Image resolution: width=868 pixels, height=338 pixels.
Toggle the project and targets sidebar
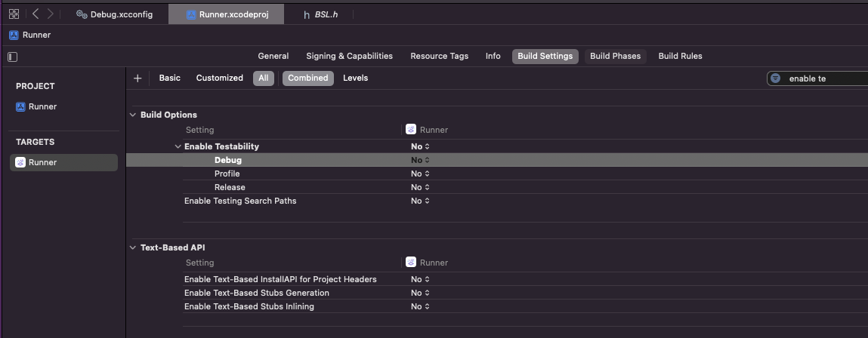pos(13,57)
